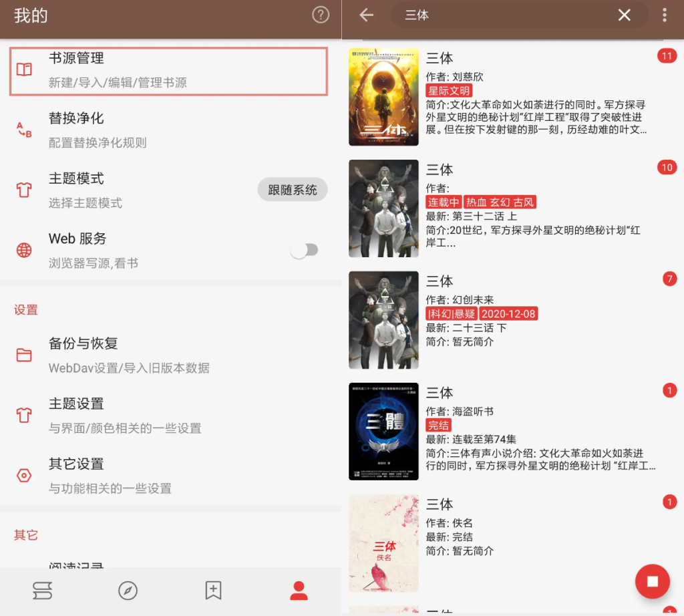Switch to the bookmark-plus subscription tab
Image resolution: width=684 pixels, height=616 pixels.
pos(213,591)
